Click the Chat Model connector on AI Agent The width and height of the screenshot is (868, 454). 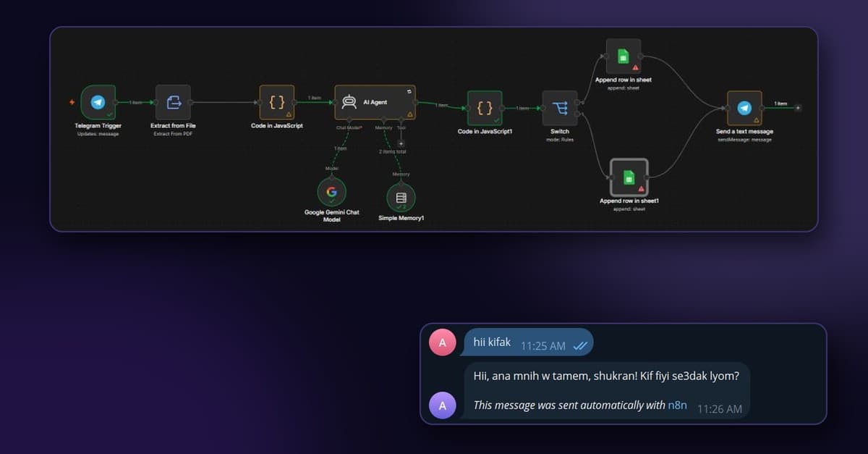(349, 120)
